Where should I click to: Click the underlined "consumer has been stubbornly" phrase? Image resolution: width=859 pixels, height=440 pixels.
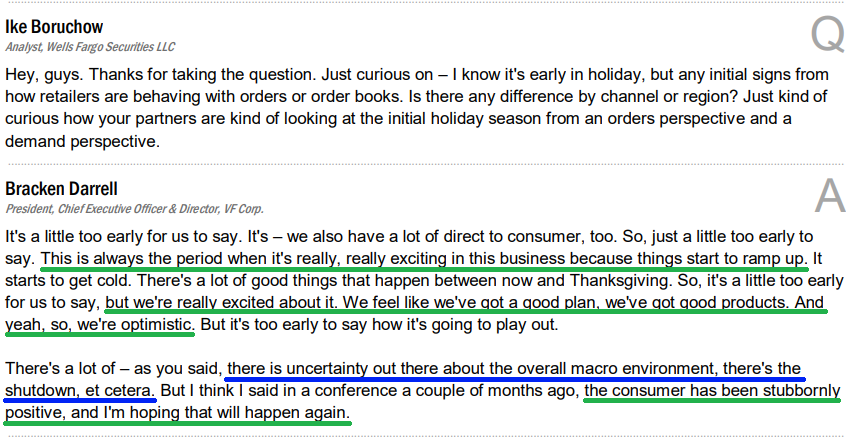click(712, 389)
